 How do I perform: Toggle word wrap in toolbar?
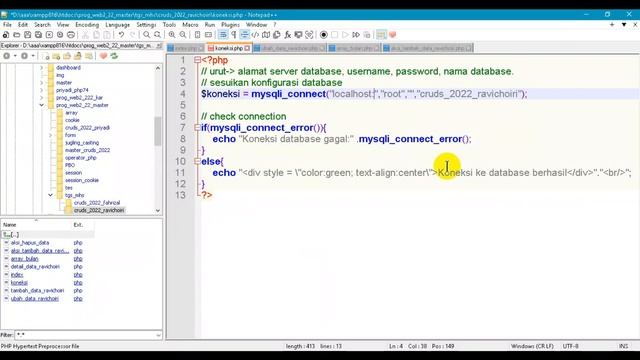[223, 35]
